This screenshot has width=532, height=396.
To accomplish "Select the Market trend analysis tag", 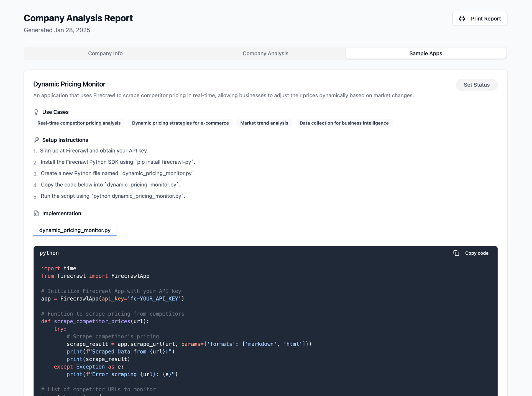I will click(x=264, y=123).
